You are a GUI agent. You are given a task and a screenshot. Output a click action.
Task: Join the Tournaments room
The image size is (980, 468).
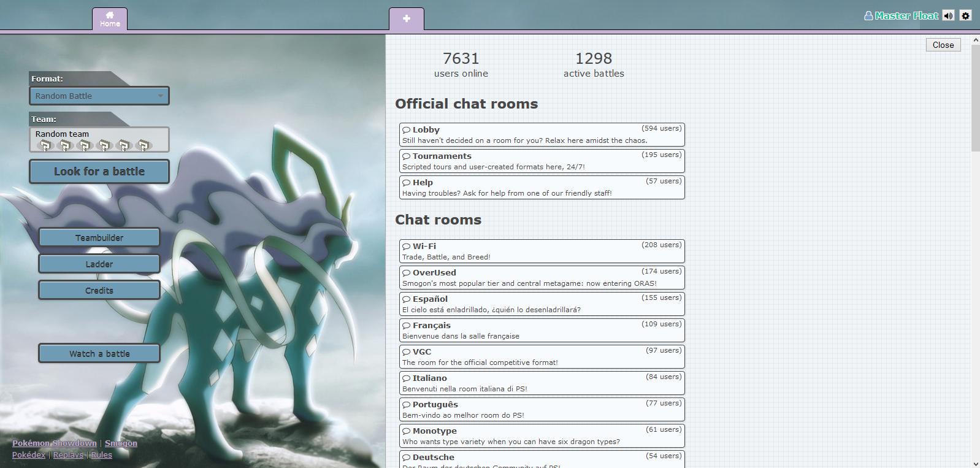(x=542, y=161)
